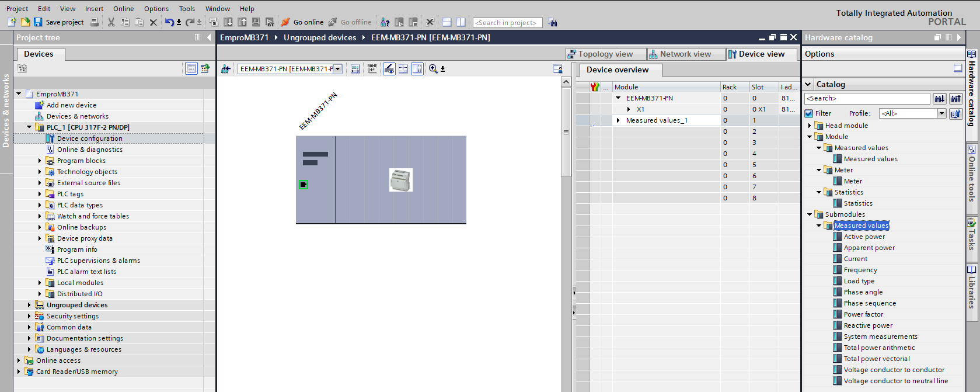Click the Go to network view icon
This screenshot has height=392, width=980.
(226, 69)
